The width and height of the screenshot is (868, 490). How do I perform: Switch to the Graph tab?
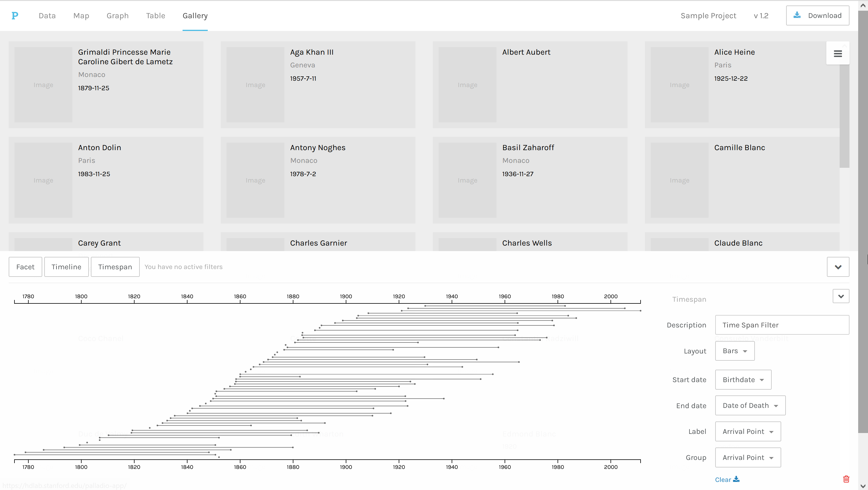(117, 16)
